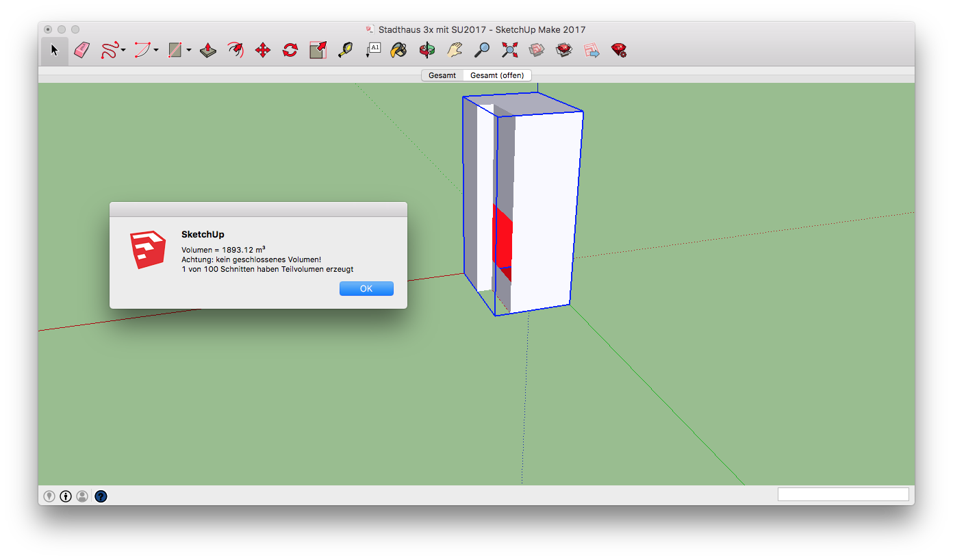Switch to the Gesamt scene tab
The width and height of the screenshot is (953, 560).
click(x=442, y=75)
